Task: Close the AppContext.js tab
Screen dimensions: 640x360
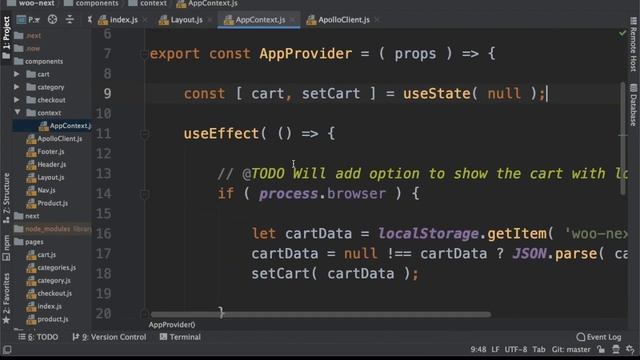Action: pyautogui.click(x=292, y=20)
